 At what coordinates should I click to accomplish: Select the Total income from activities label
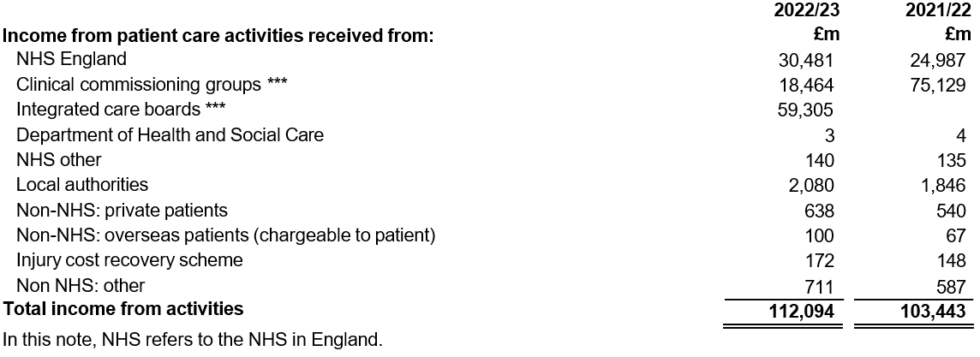pos(123,308)
